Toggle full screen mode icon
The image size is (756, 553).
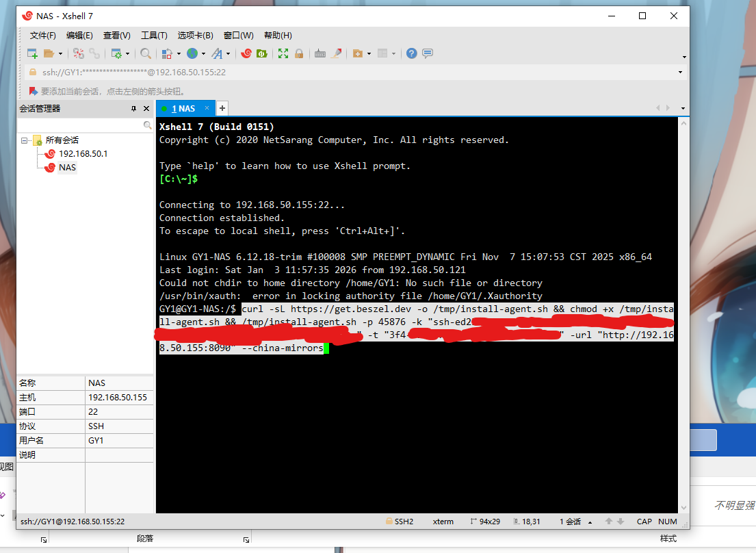[x=283, y=53]
